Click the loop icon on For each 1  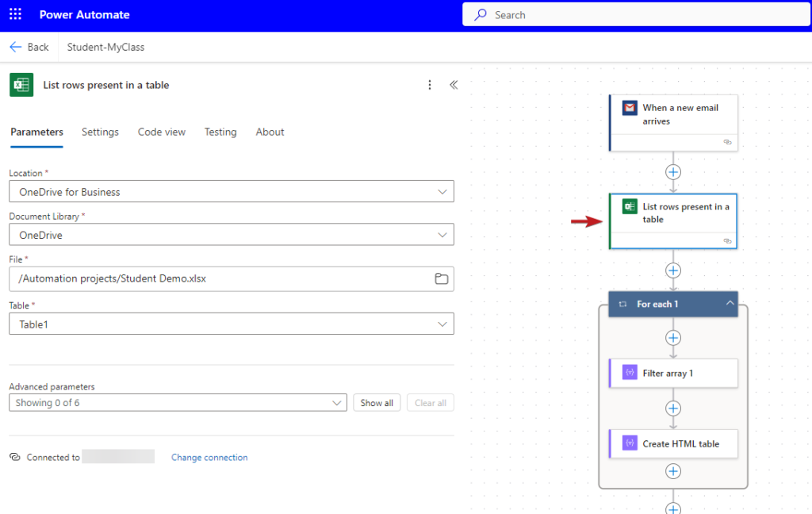pyautogui.click(x=623, y=304)
